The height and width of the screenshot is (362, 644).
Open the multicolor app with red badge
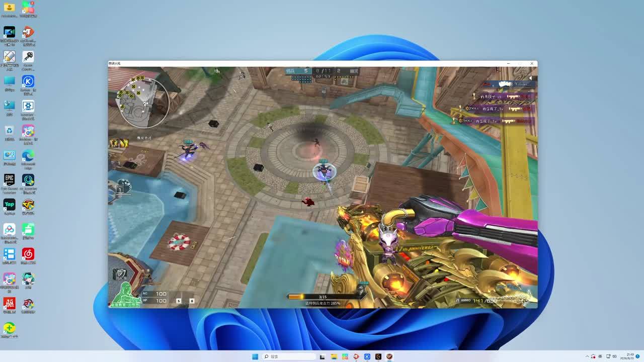click(x=28, y=8)
